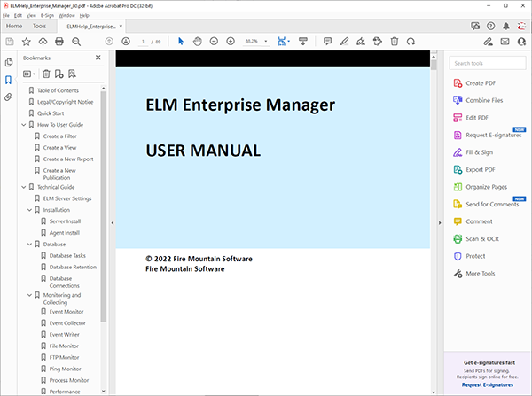This screenshot has width=532, height=396.
Task: Upload the file via the cloud icon
Action: [43, 42]
